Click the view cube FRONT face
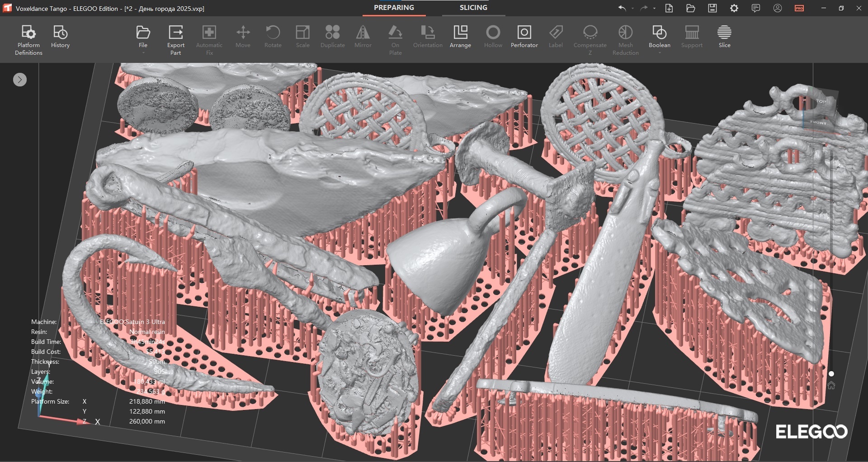The width and height of the screenshot is (868, 462). tap(818, 122)
